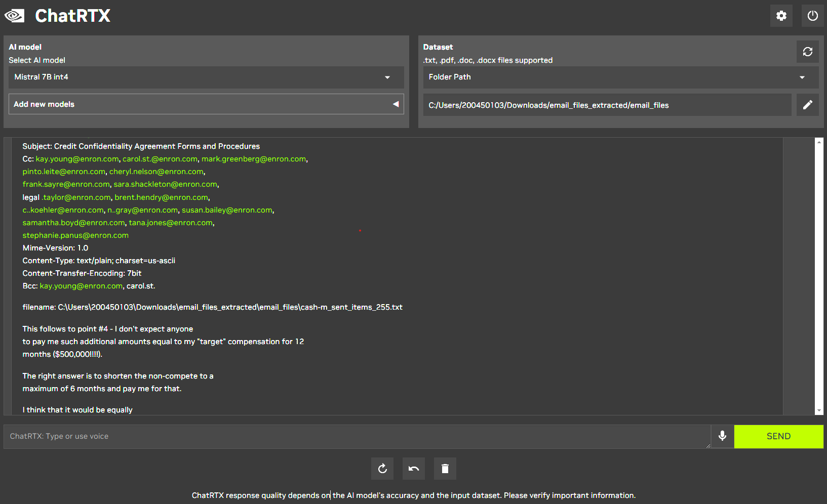
Task: Click the dataset folder path text field
Action: 607,105
